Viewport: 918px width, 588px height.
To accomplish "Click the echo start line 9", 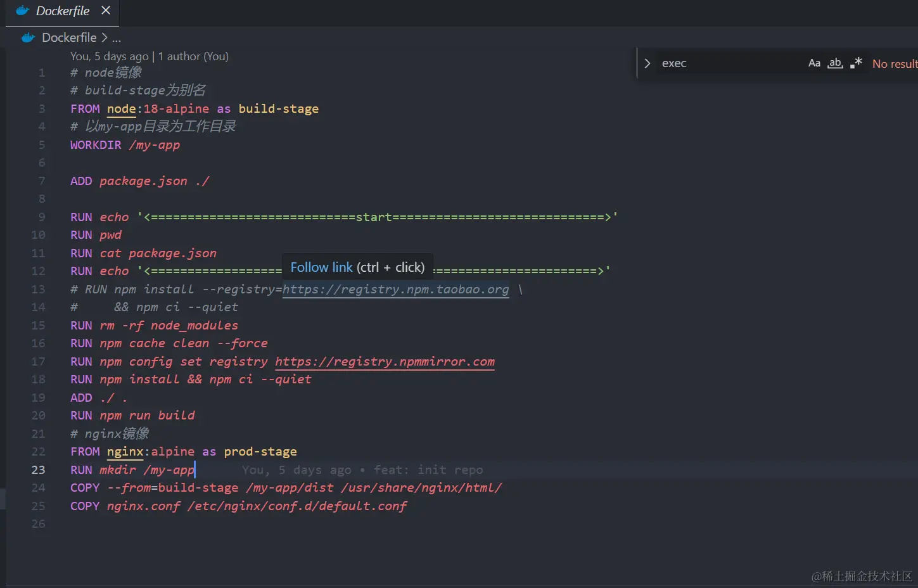I will point(344,217).
